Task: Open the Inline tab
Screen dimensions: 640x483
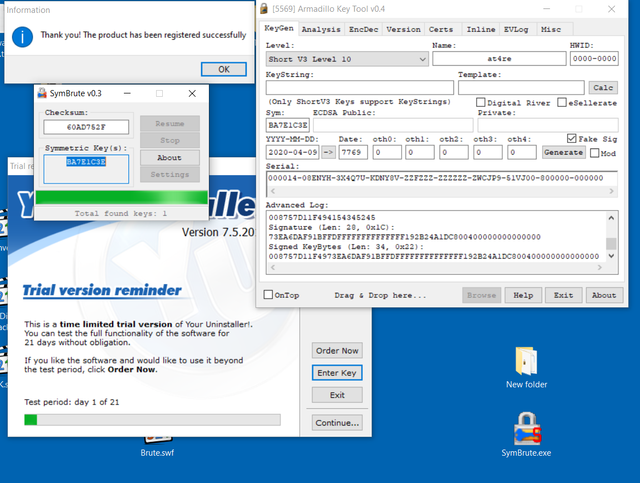Action: (481, 29)
